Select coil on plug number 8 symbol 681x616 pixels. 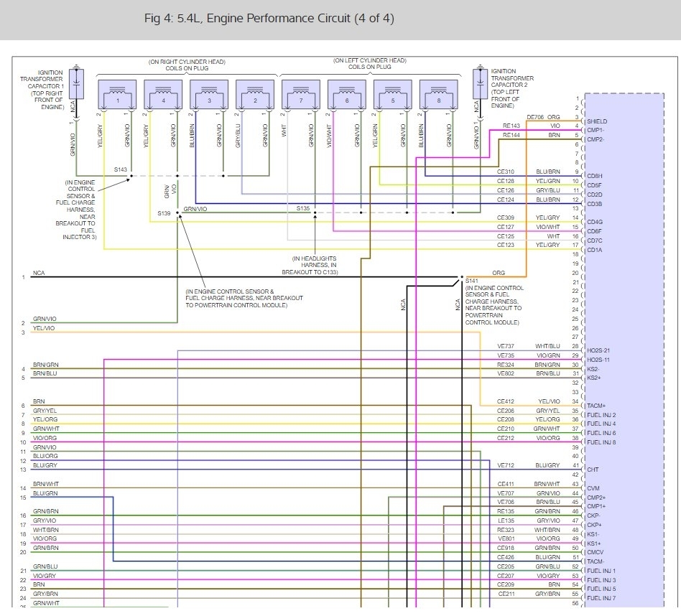[x=439, y=94]
